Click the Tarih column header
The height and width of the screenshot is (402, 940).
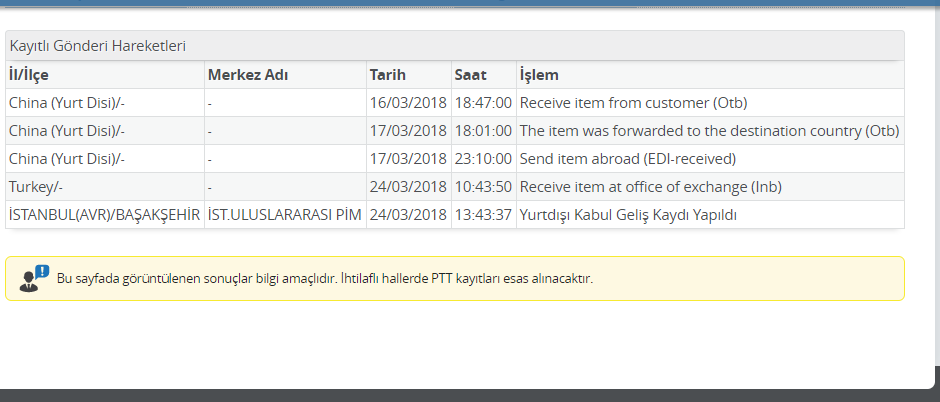tap(409, 75)
